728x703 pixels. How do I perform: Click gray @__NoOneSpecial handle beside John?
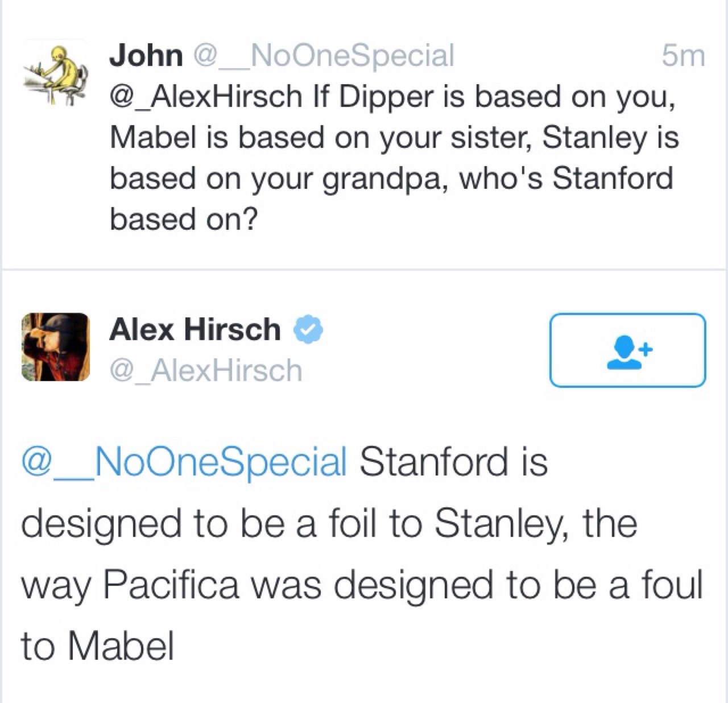(x=324, y=56)
